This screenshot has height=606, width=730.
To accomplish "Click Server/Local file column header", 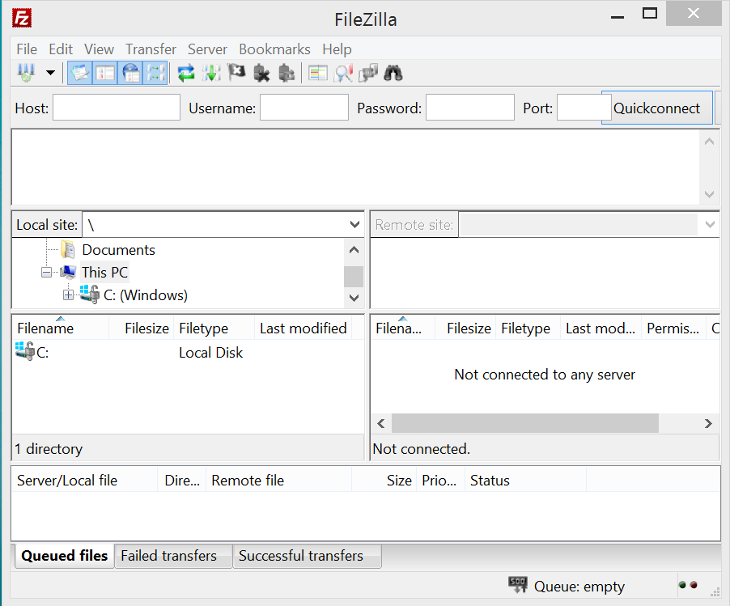I will [x=85, y=480].
